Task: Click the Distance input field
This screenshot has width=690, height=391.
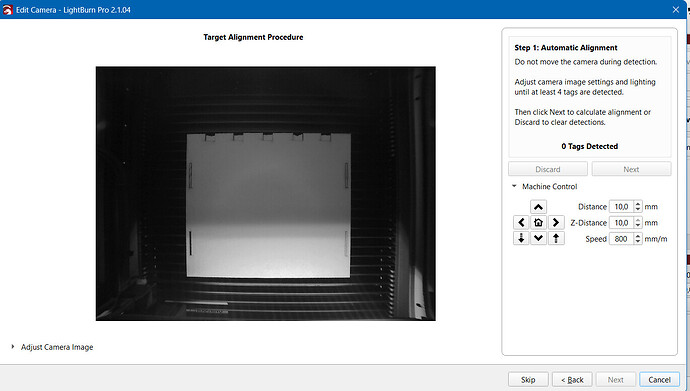Action: coord(621,207)
